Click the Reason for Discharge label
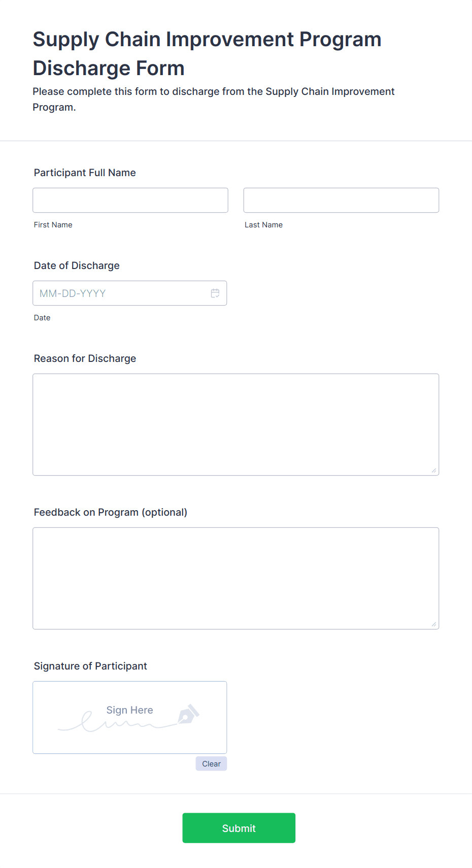 coord(85,358)
